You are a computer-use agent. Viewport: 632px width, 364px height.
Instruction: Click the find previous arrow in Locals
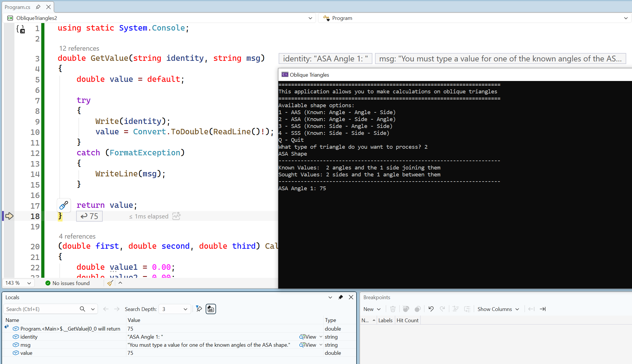[x=106, y=309]
